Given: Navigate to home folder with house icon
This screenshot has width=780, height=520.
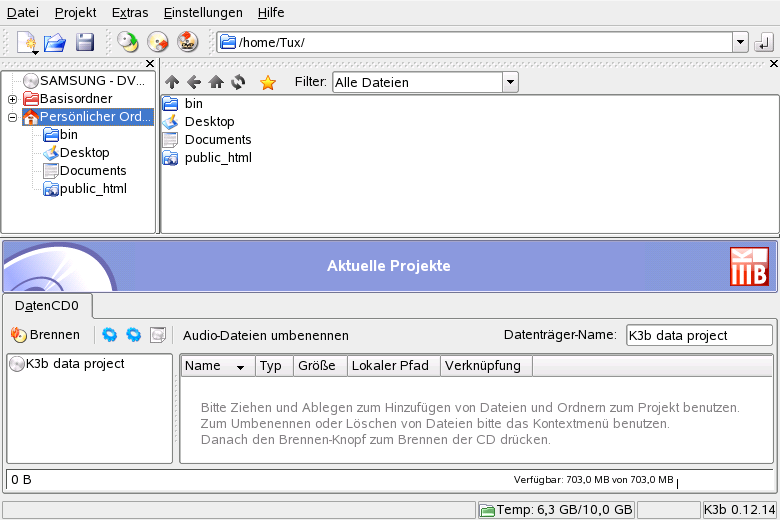Looking at the screenshot, I should pos(216,82).
